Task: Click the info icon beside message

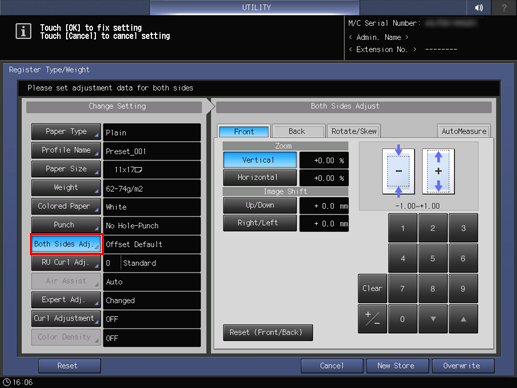Action: click(x=23, y=32)
